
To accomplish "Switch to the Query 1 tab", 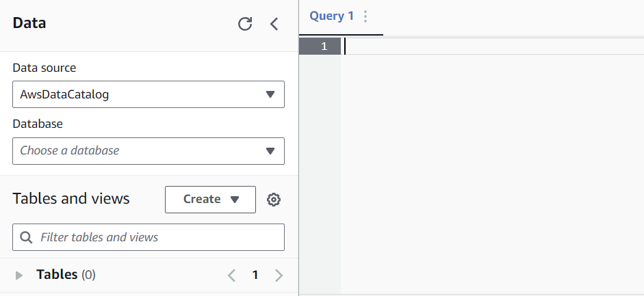I will [331, 16].
